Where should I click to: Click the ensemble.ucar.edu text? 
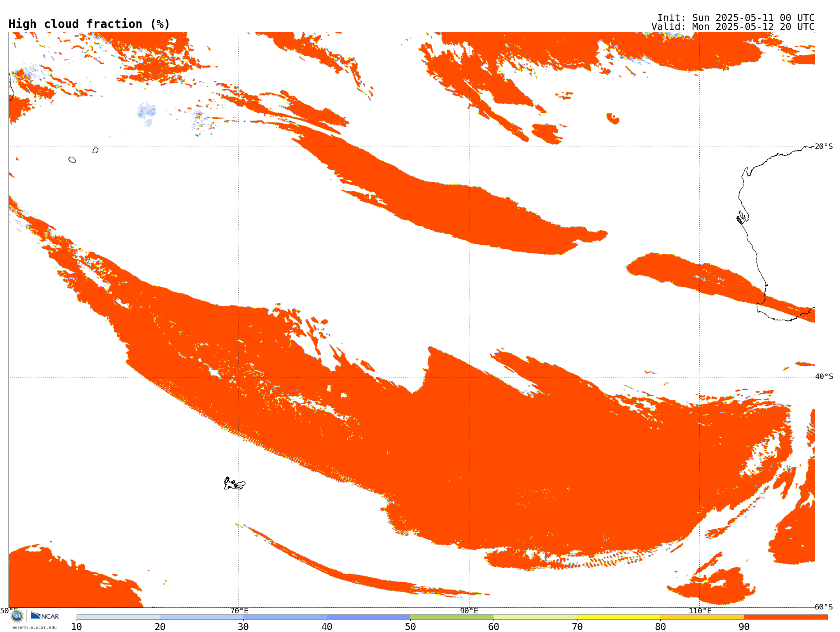(35, 627)
